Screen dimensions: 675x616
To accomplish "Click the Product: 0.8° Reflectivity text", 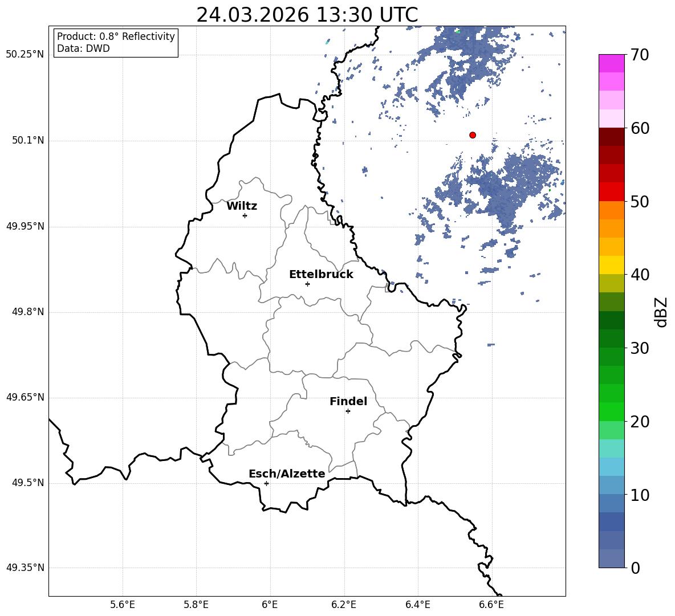I will 116,36.
